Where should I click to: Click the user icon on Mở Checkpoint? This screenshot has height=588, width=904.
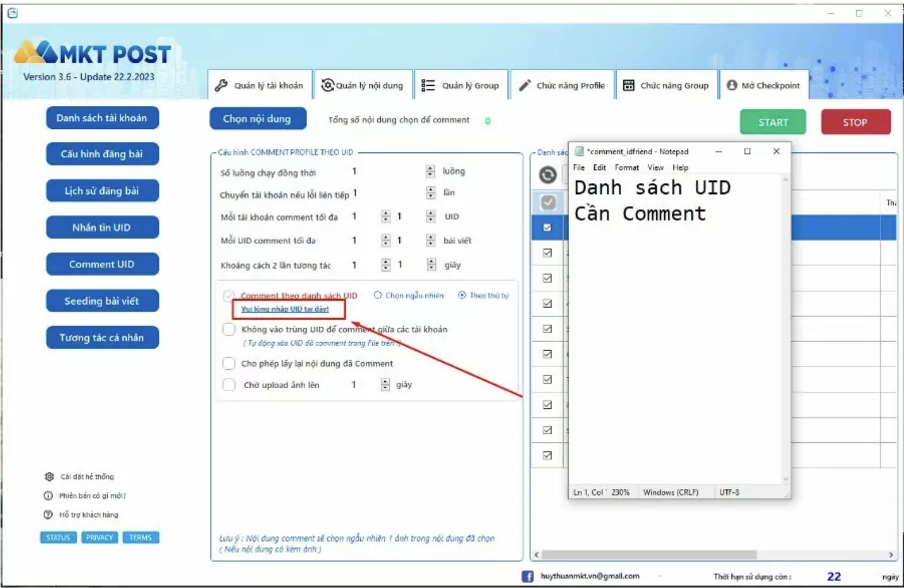click(x=732, y=85)
